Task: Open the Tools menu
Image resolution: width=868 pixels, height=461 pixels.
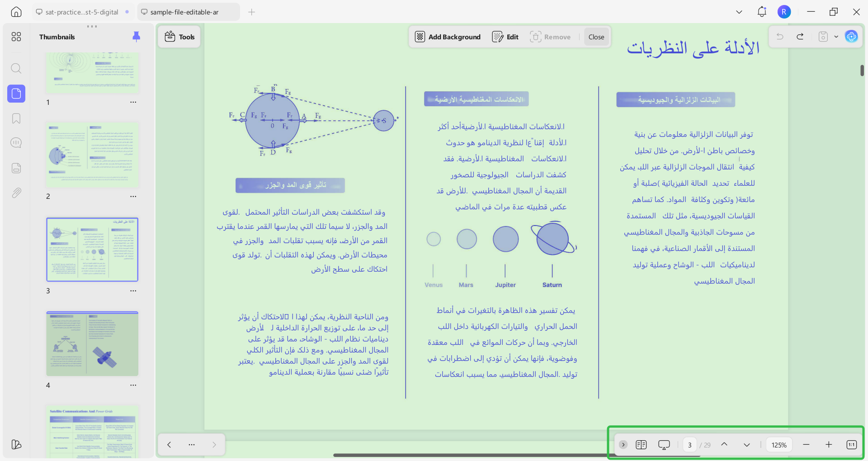Action: pos(179,37)
